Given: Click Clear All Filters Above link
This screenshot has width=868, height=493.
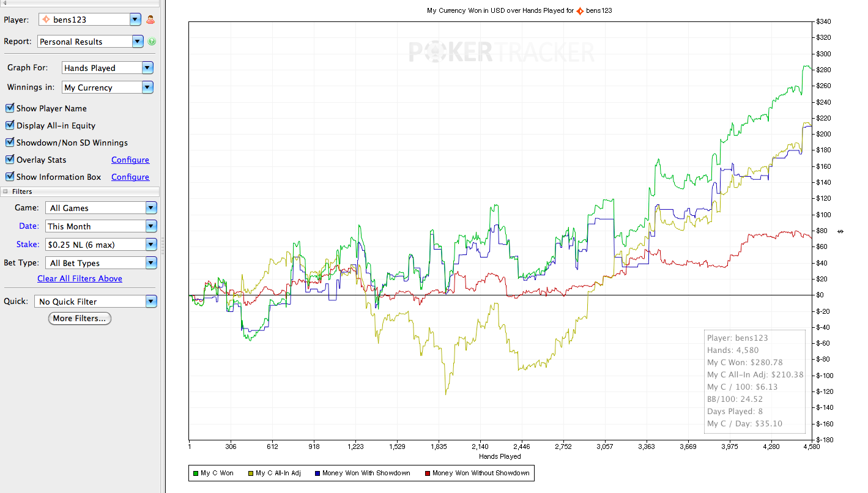Looking at the screenshot, I should 80,278.
